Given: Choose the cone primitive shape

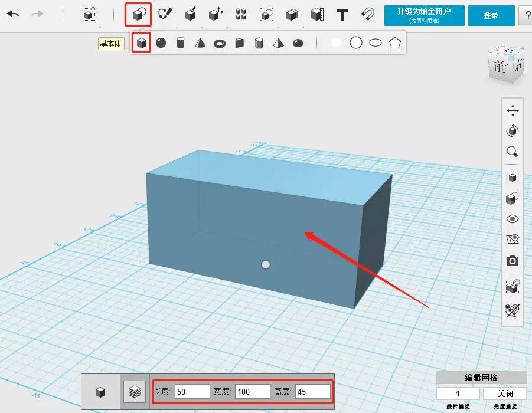Looking at the screenshot, I should [200, 43].
